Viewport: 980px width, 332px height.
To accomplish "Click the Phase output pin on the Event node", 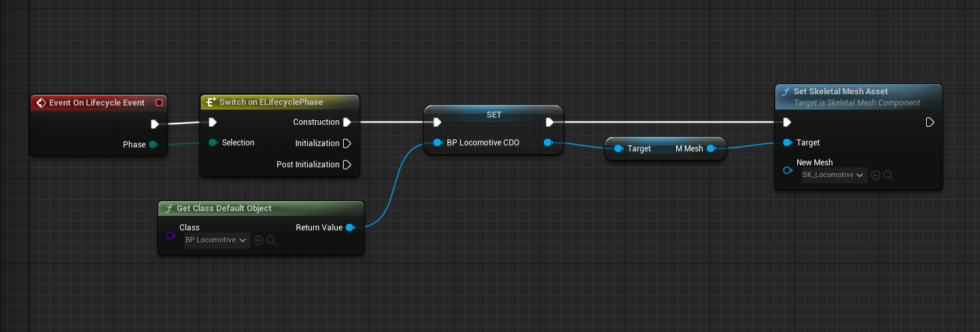I will tap(153, 145).
